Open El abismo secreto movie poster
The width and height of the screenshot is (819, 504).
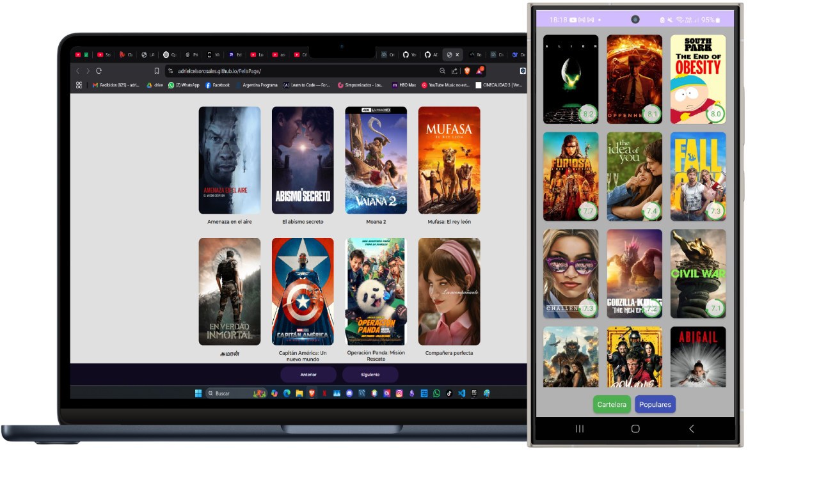tap(303, 160)
